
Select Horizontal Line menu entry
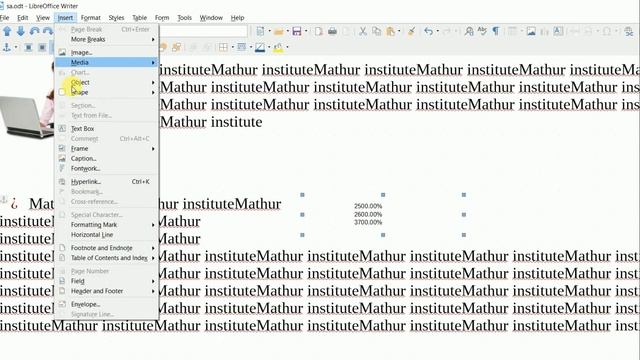107,235
